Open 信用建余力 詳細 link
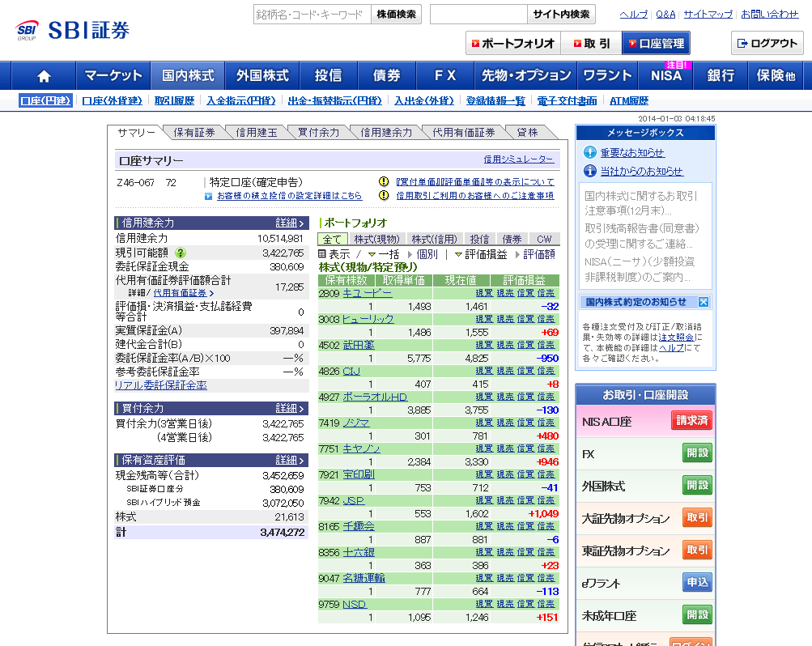 [x=290, y=223]
